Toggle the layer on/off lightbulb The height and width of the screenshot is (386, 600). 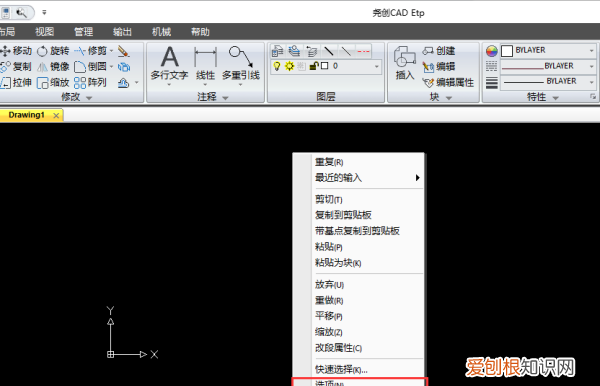(x=277, y=66)
